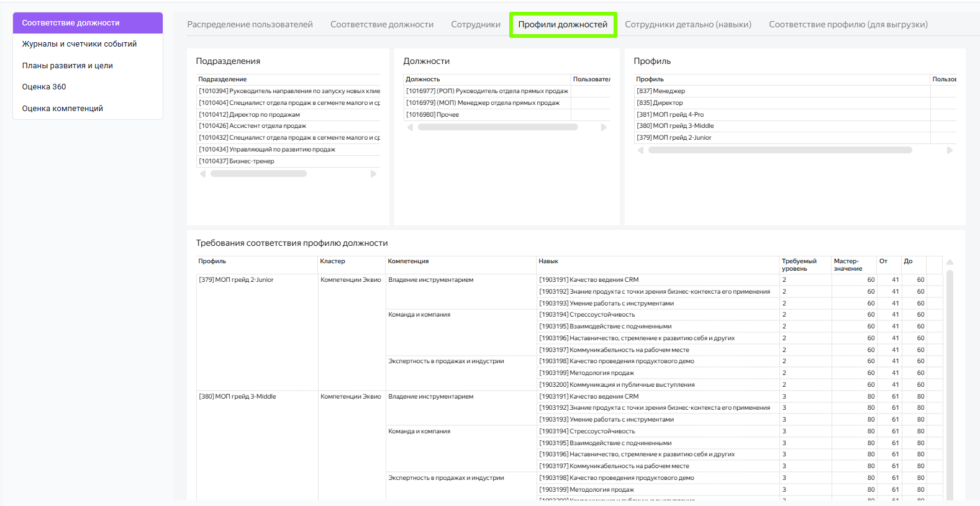Screen dimensions: 980x506
Task: Open Сотрудники детально (навыки) tab
Action: point(688,25)
